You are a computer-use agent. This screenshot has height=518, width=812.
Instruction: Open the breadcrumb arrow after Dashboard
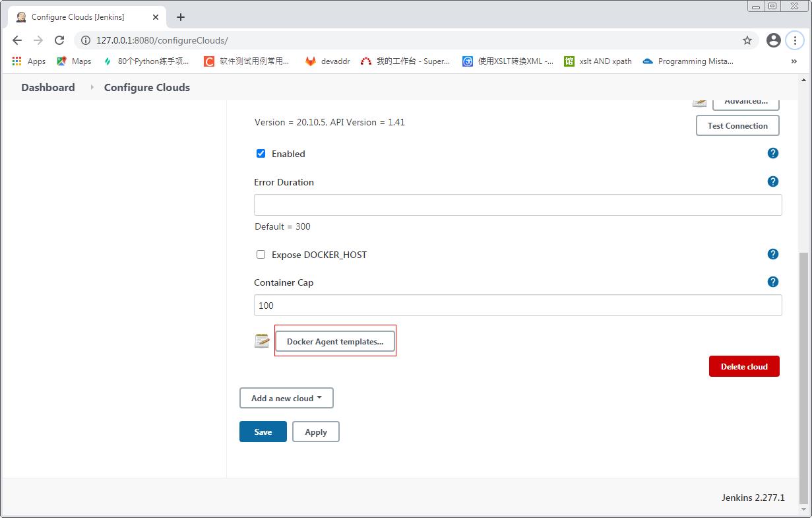tap(91, 87)
